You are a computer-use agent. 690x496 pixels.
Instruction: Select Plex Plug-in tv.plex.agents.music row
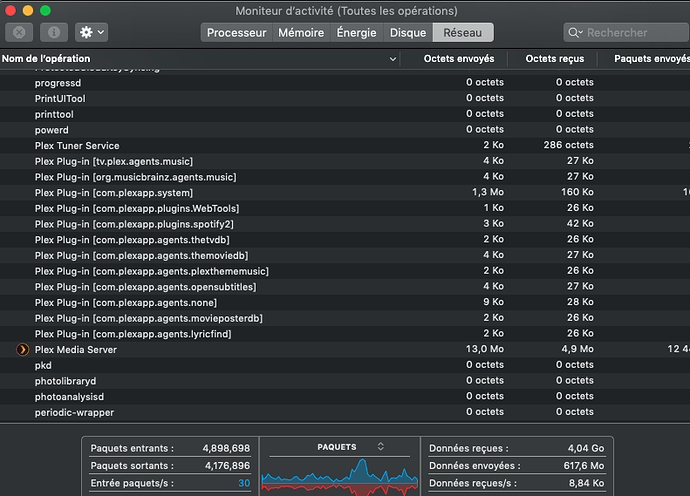[345, 161]
